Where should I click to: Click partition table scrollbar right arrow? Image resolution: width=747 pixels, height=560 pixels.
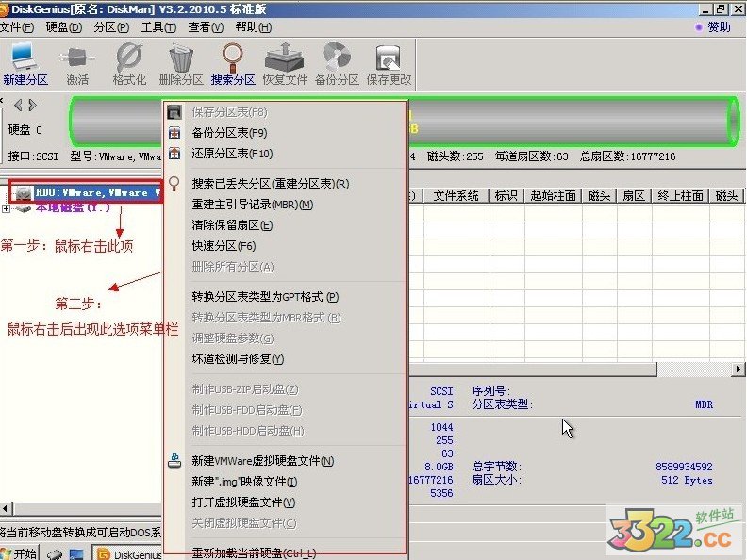click(x=739, y=369)
